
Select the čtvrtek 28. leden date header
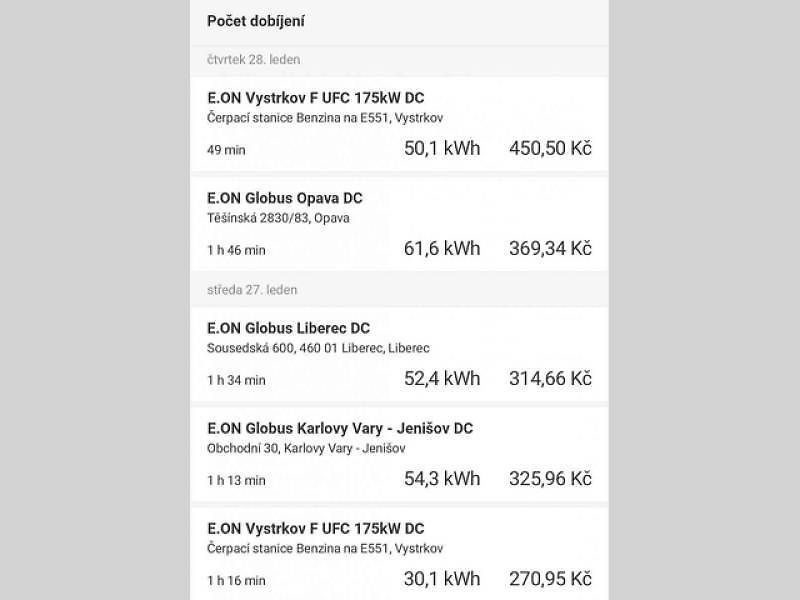click(x=254, y=60)
